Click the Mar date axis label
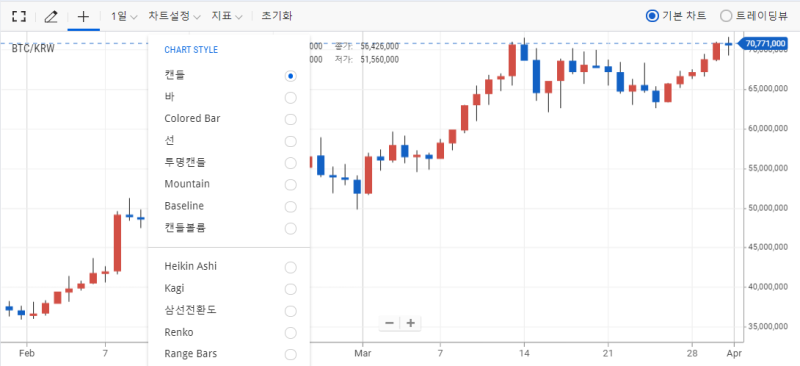The image size is (800, 366). (x=363, y=353)
